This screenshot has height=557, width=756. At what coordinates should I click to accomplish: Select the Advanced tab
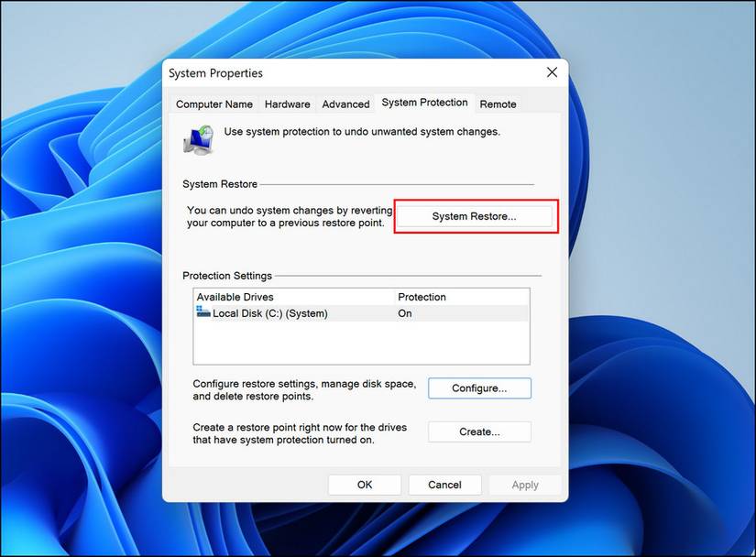pos(345,104)
